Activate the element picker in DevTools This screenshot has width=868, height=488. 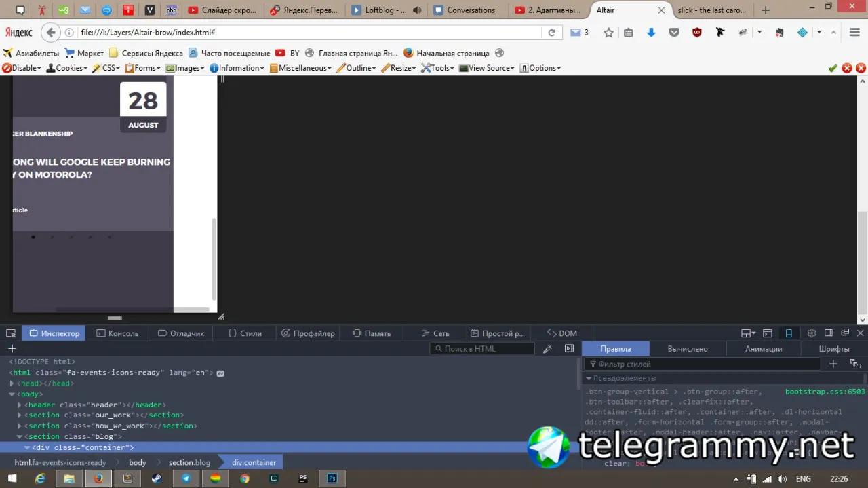coord(11,333)
